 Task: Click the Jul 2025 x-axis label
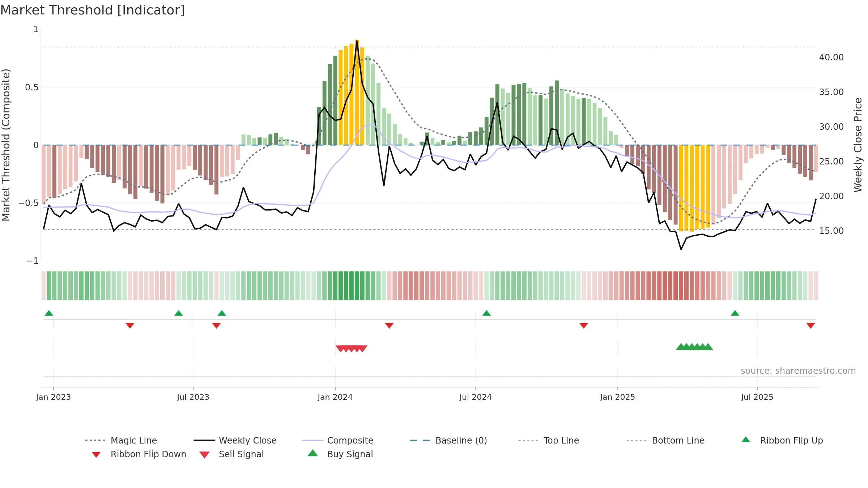click(x=757, y=397)
